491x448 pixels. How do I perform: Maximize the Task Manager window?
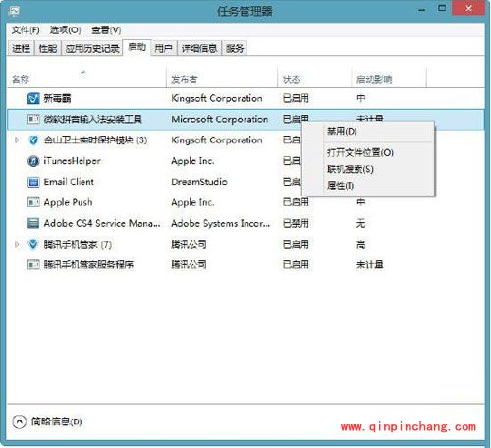[442, 8]
